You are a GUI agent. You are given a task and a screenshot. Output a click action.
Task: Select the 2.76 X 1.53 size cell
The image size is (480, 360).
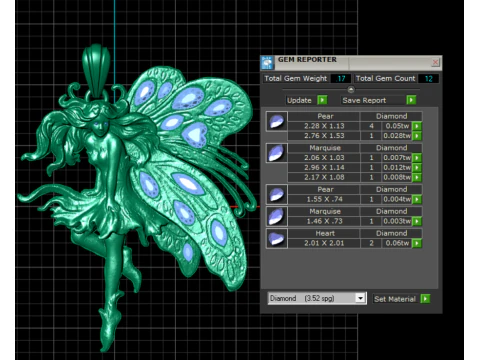(324, 136)
